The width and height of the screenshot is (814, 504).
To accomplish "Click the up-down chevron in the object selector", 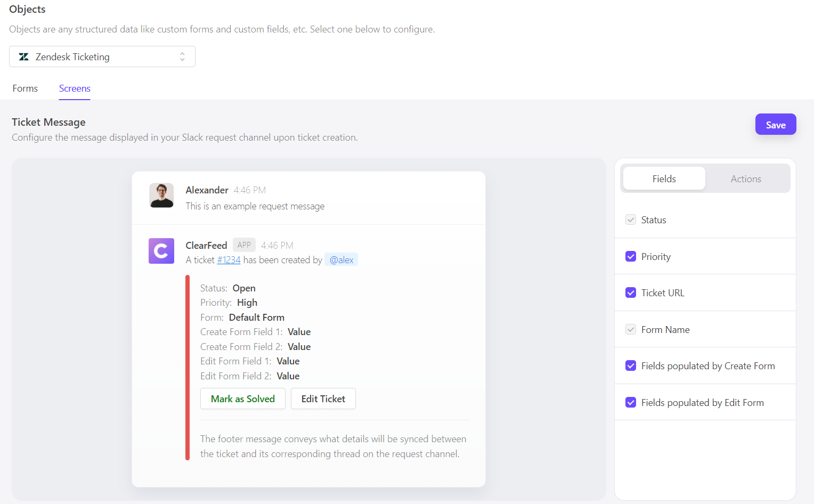I will (x=182, y=57).
